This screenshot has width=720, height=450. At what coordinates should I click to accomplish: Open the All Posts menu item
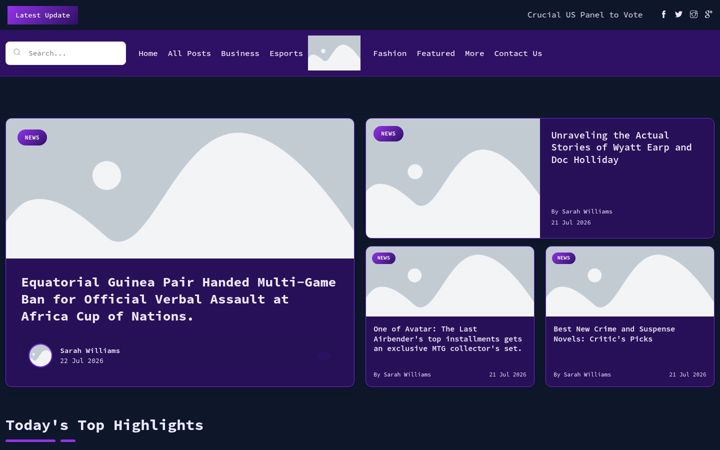pyautogui.click(x=189, y=53)
